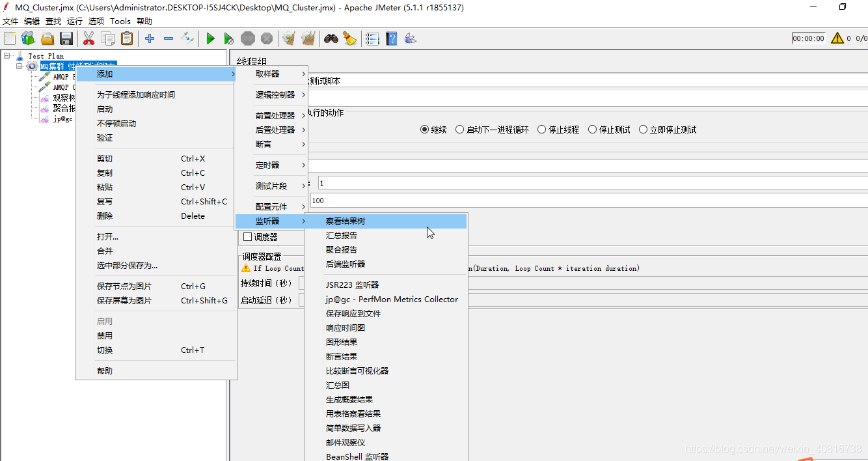Click 切换 in the context menu
868x461 pixels.
[x=156, y=350]
